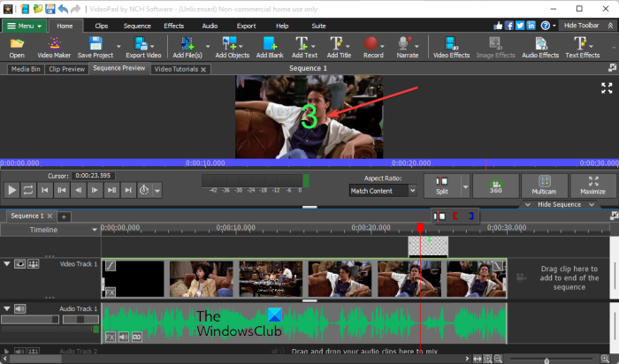Screen dimensions: 619x364
Task: Click the Add Objects icon
Action: 229,43
